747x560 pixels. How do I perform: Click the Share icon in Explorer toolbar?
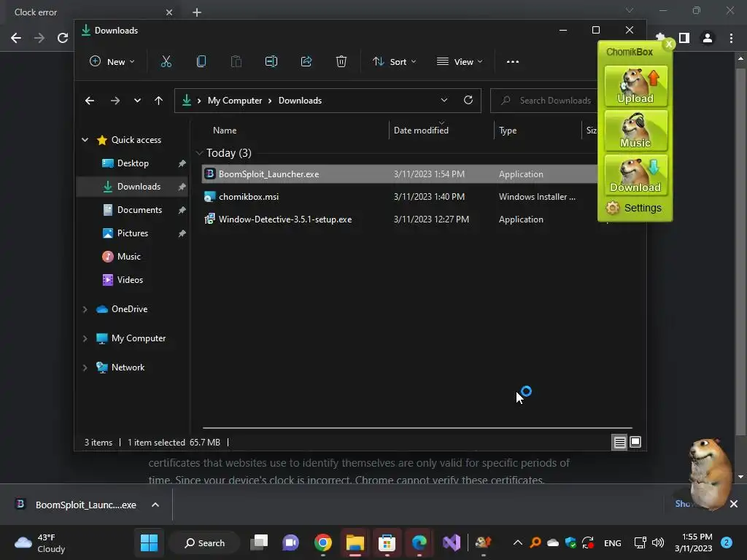(x=306, y=61)
